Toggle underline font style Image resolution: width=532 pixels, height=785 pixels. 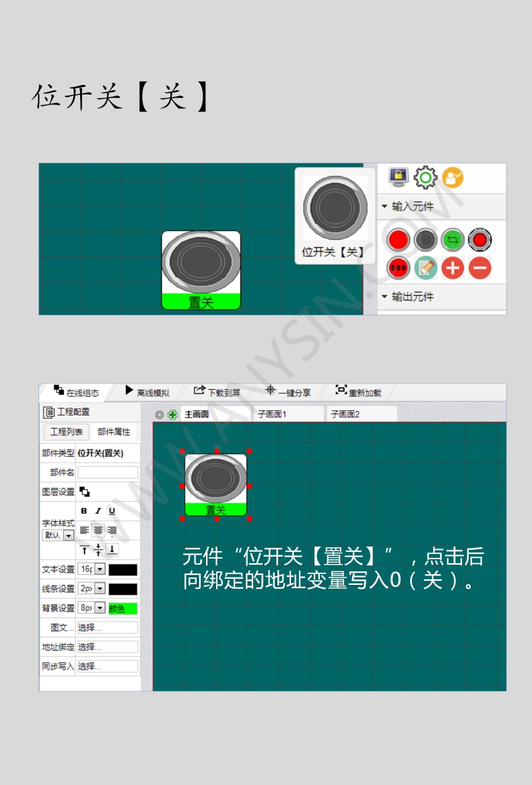[112, 511]
